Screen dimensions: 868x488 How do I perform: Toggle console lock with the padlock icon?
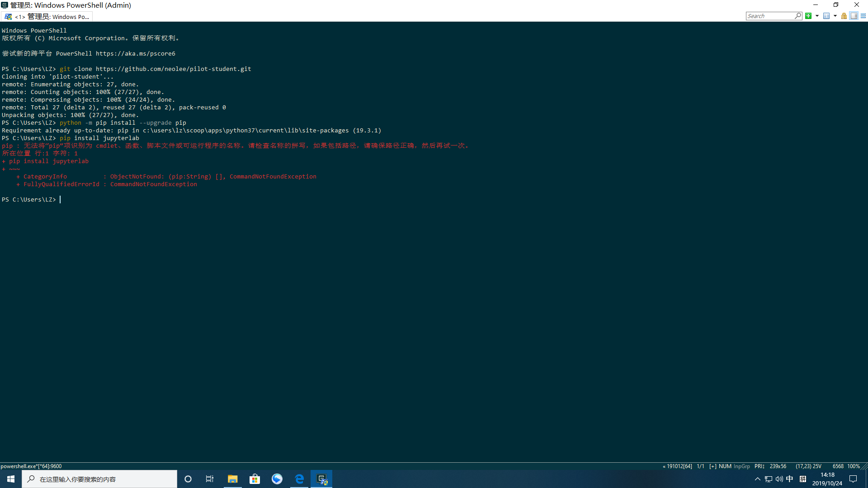[844, 16]
